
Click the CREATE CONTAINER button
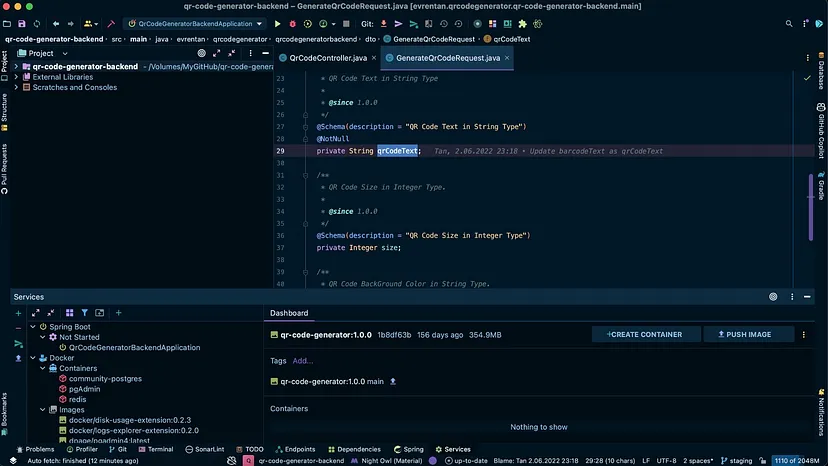click(646, 334)
